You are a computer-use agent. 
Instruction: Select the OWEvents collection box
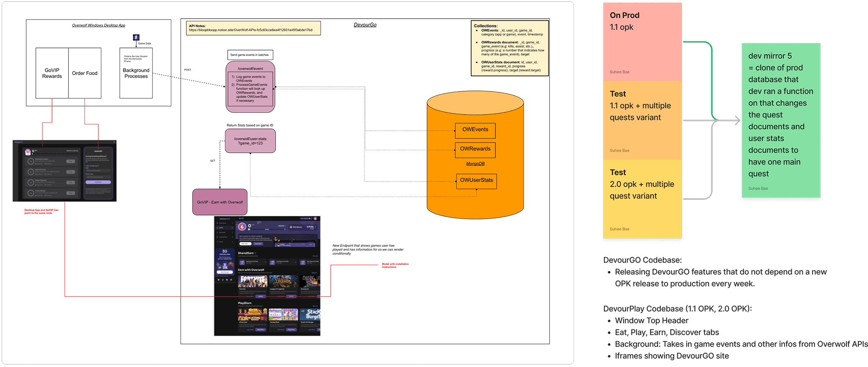tap(475, 130)
